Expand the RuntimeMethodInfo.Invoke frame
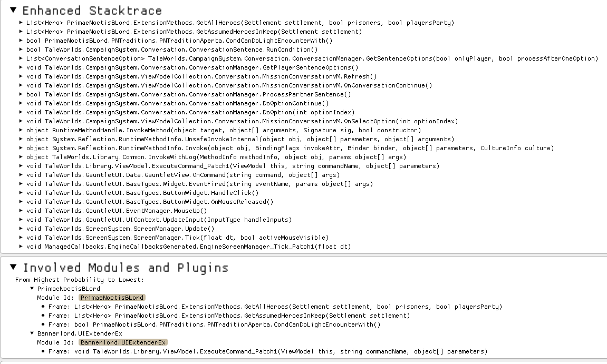The width and height of the screenshot is (607, 364). [x=21, y=148]
